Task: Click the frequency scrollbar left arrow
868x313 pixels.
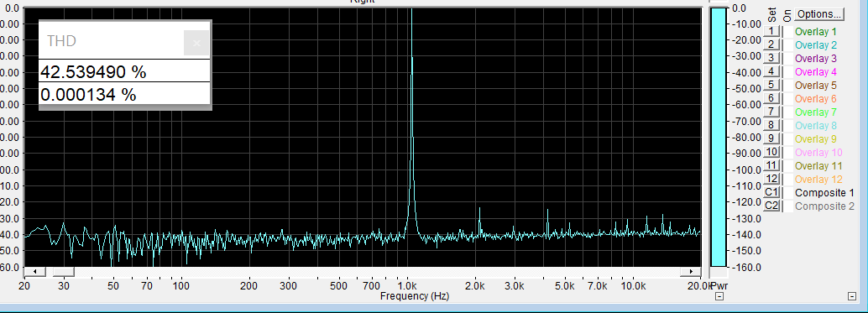Action: coord(35,272)
